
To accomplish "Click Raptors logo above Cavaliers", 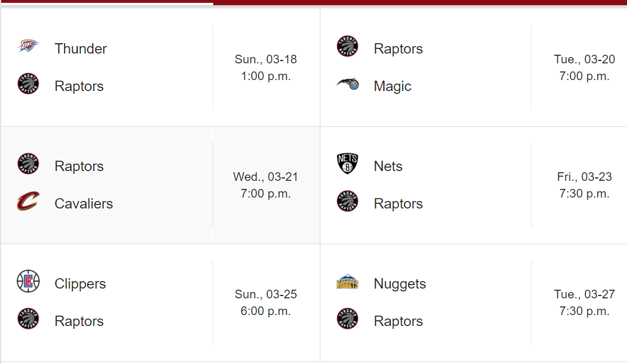I will tap(28, 164).
